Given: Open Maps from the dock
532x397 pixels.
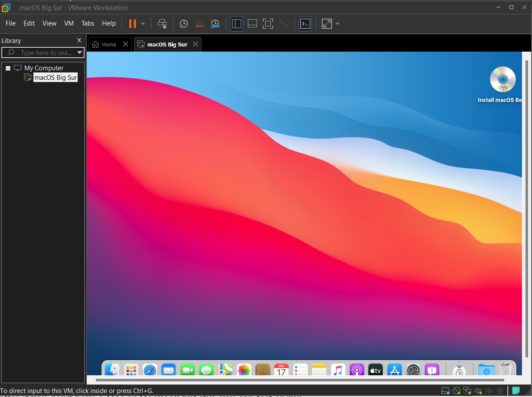Looking at the screenshot, I should coord(225,370).
